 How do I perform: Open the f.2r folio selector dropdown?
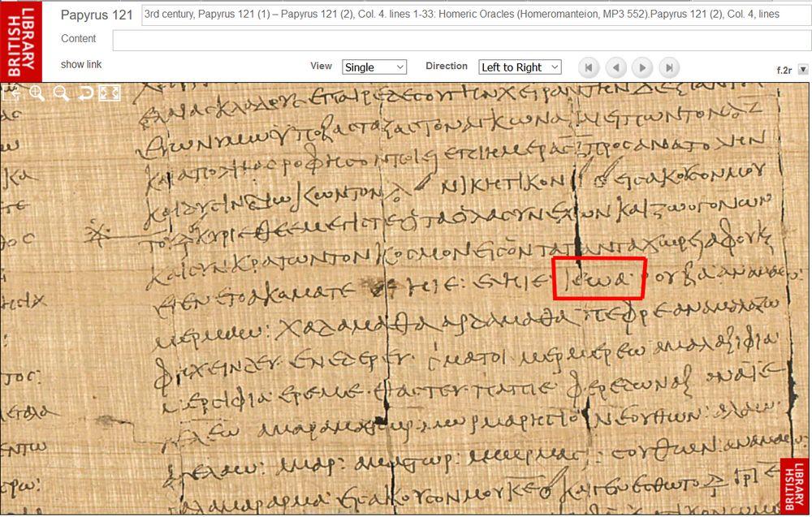tap(803, 70)
